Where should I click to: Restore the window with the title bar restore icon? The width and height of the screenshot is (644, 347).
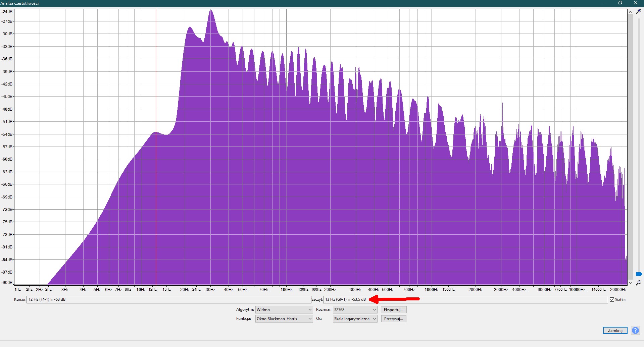[x=620, y=3]
